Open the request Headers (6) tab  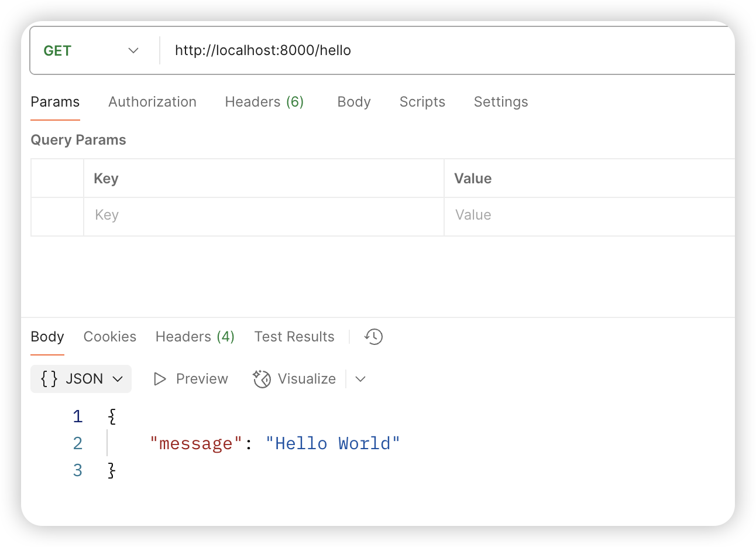coord(264,102)
